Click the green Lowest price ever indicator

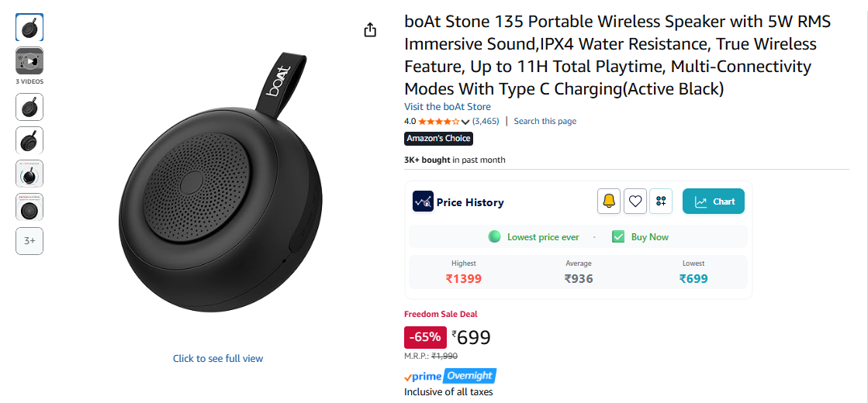coord(494,236)
